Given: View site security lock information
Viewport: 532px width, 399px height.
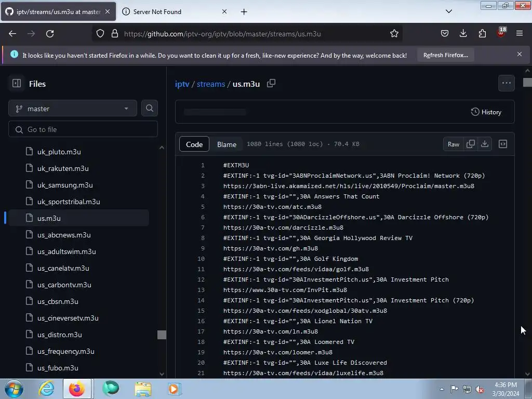Looking at the screenshot, I should pyautogui.click(x=115, y=34).
